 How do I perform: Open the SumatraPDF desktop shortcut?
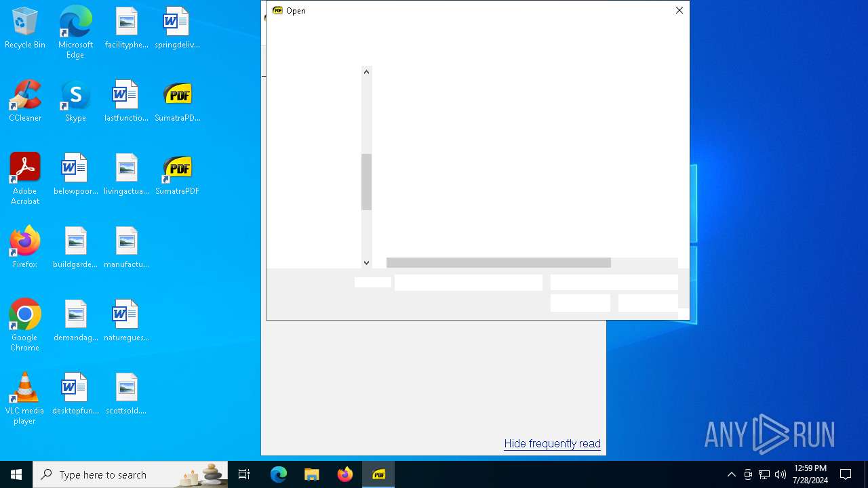[177, 175]
